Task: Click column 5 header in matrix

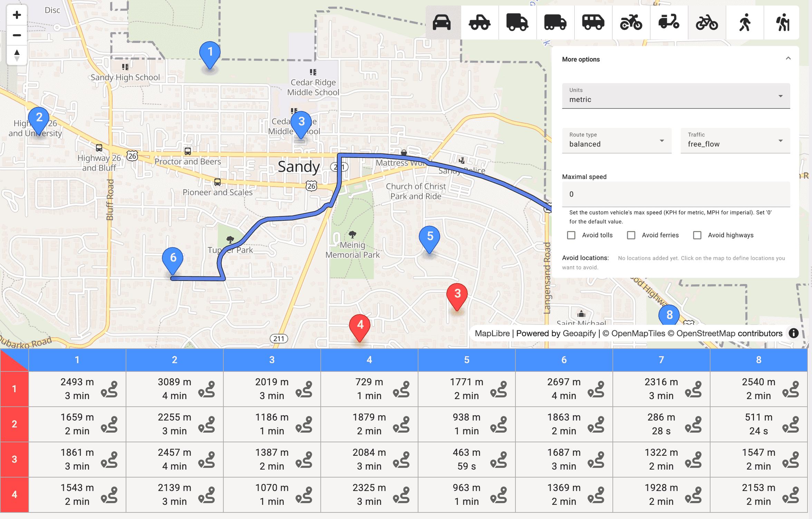Action: pos(466,360)
